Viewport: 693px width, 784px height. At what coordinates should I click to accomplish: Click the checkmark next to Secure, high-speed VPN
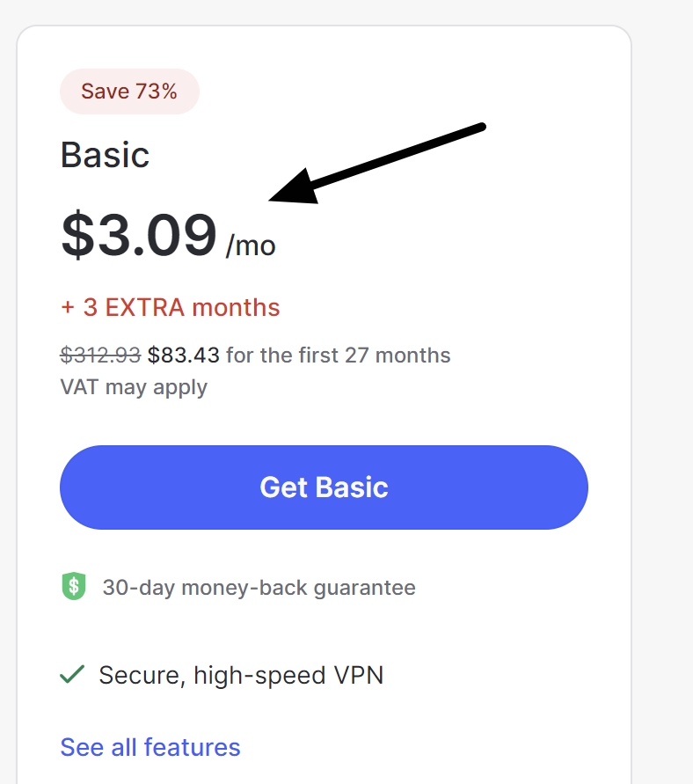pyautogui.click(x=71, y=675)
